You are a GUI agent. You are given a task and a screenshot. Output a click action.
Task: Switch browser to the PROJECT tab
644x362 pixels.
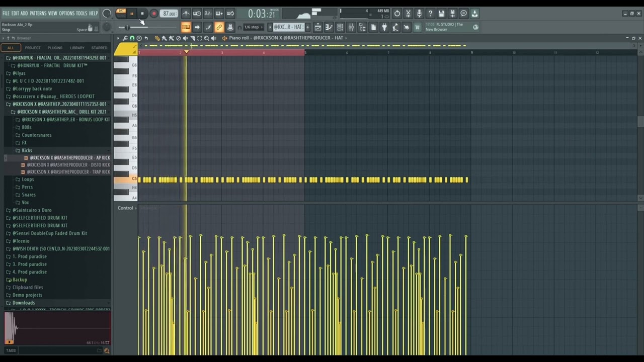point(33,48)
